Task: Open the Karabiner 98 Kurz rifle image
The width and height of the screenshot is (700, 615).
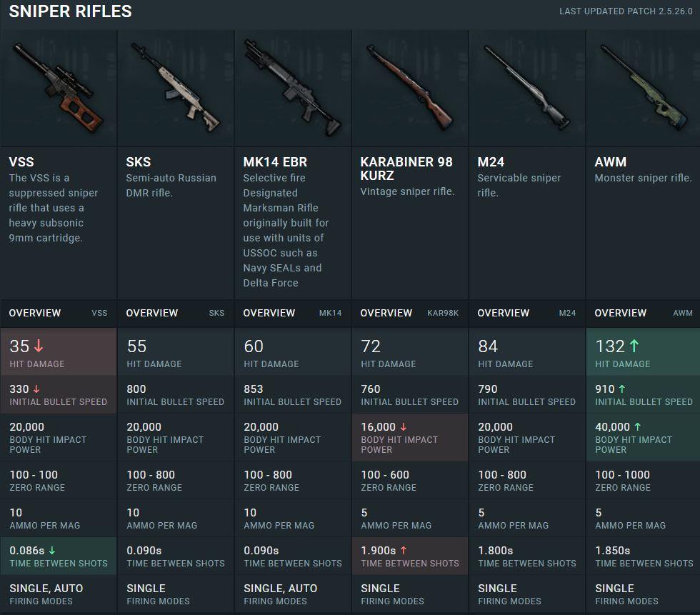Action: click(x=410, y=88)
